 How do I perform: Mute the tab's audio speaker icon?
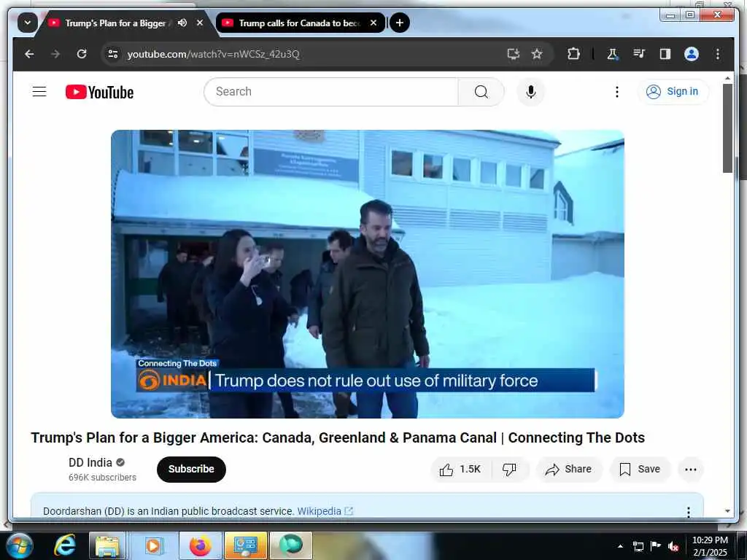pos(182,23)
